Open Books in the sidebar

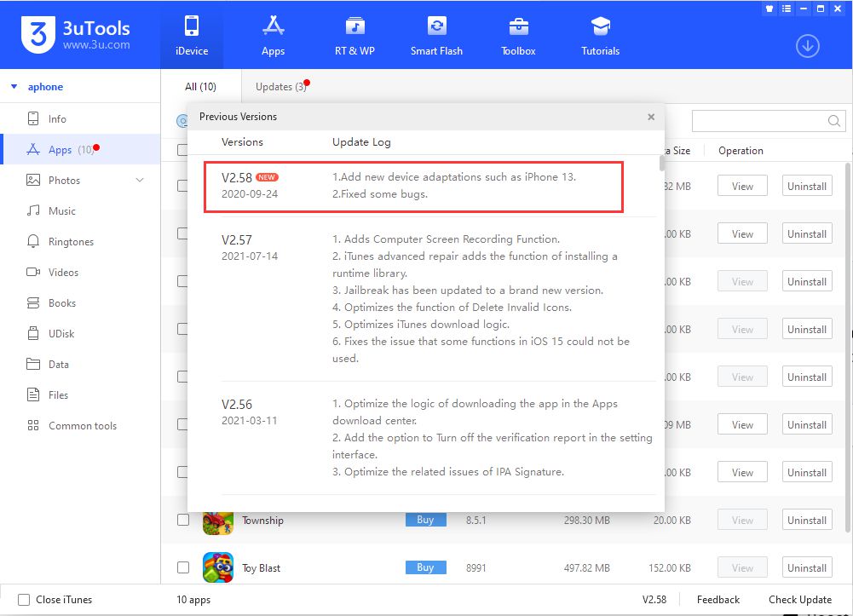tap(80, 302)
